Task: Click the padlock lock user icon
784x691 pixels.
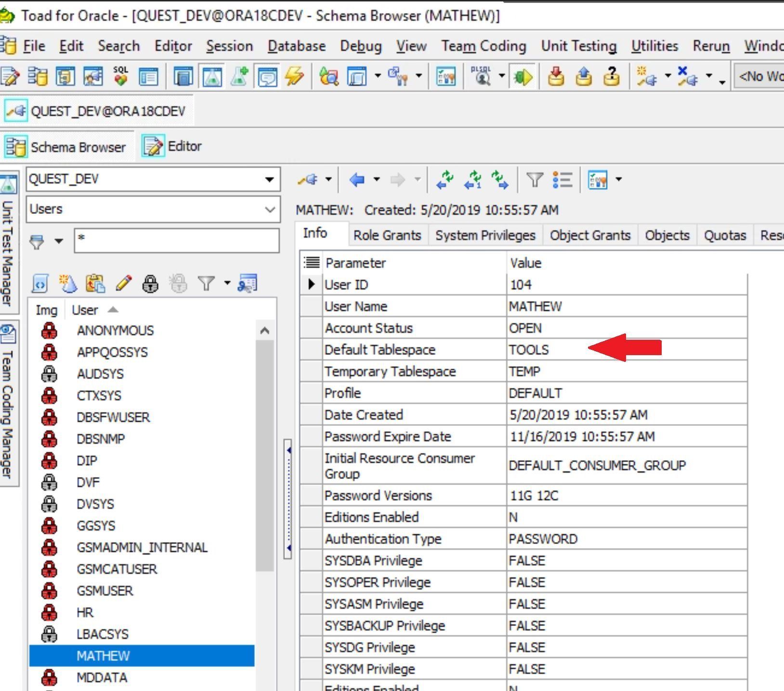Action: (151, 283)
